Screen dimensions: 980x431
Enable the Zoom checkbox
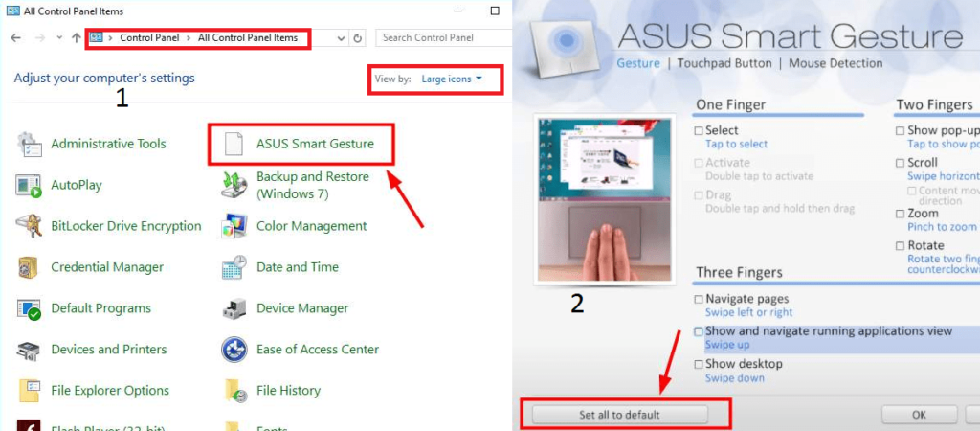900,214
